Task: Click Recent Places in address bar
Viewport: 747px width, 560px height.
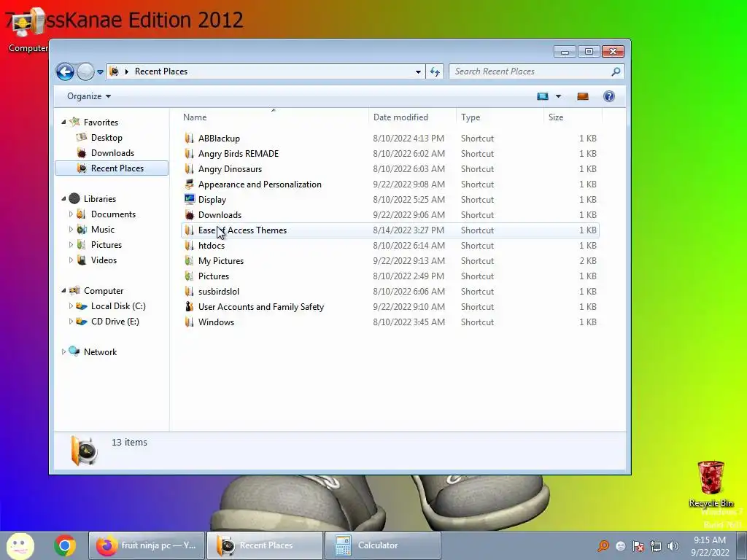Action: pos(161,71)
